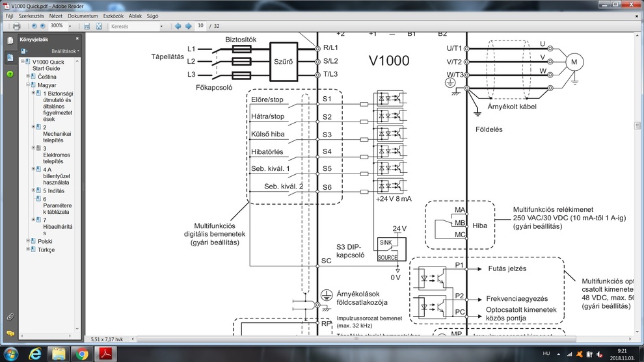Click the zoom in plus button

click(x=43, y=26)
